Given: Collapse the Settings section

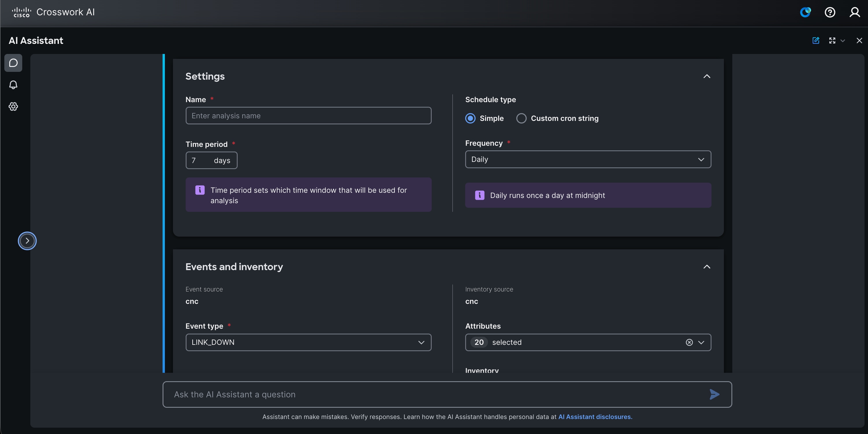Looking at the screenshot, I should (x=707, y=76).
